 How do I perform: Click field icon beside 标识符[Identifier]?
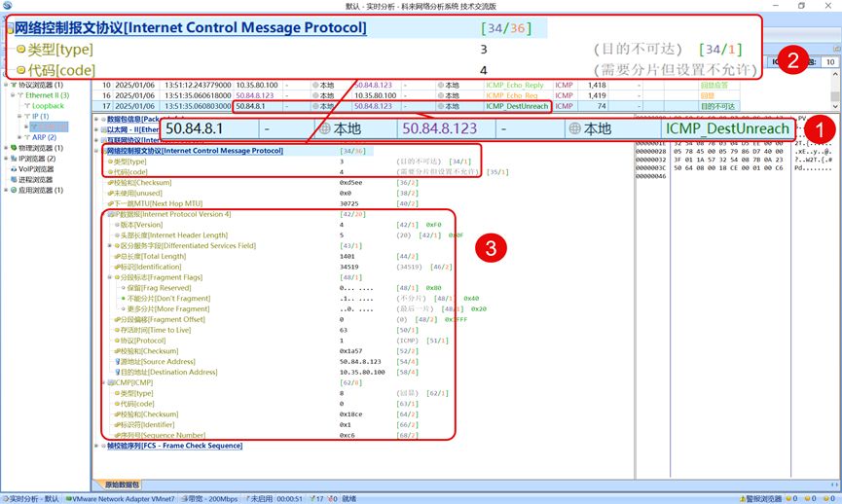(x=117, y=425)
